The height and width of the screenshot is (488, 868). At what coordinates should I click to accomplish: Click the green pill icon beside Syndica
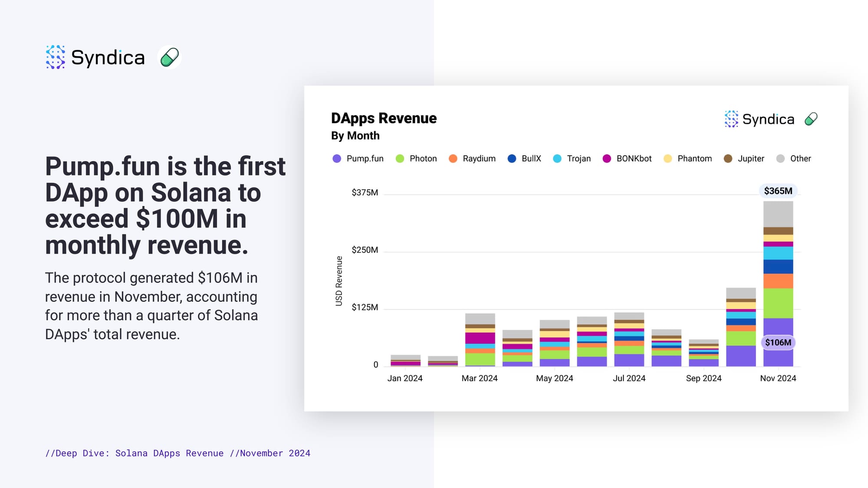click(169, 57)
